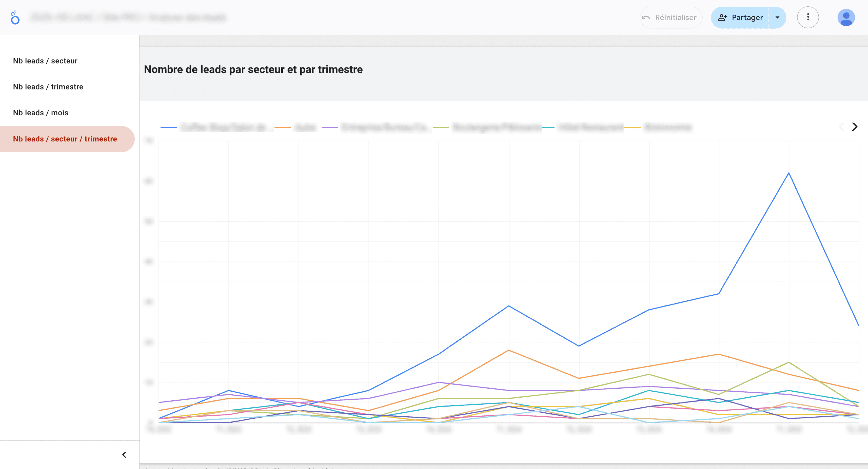Screen dimensions: 868x469
Task: Click the blurred report title in header
Action: 128,18
